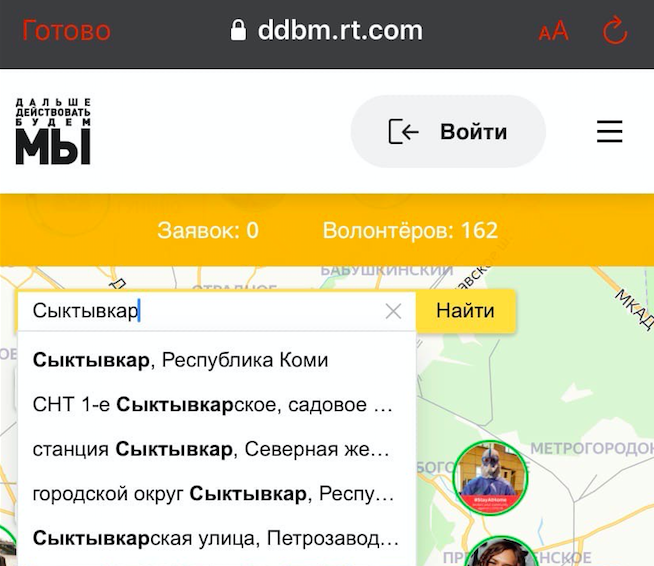
Task: Pick городской округ Сыктывкар suggestion
Action: (212, 495)
